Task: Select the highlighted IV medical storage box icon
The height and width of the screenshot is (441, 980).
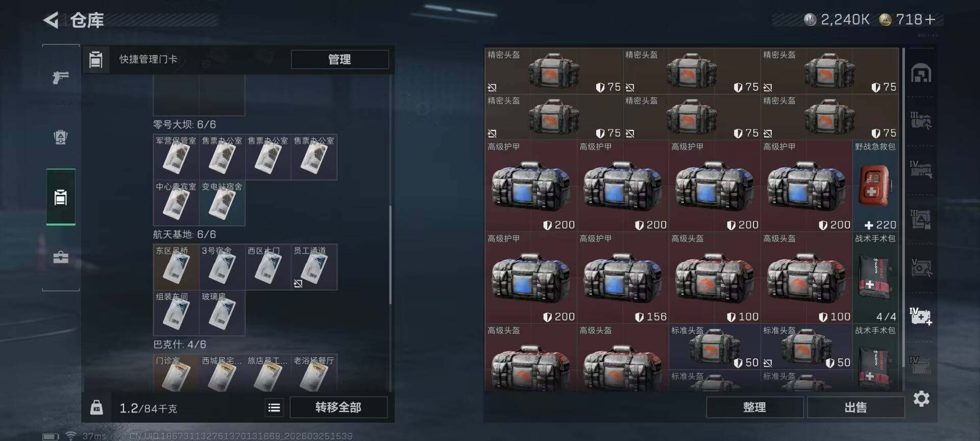Action: [x=921, y=316]
